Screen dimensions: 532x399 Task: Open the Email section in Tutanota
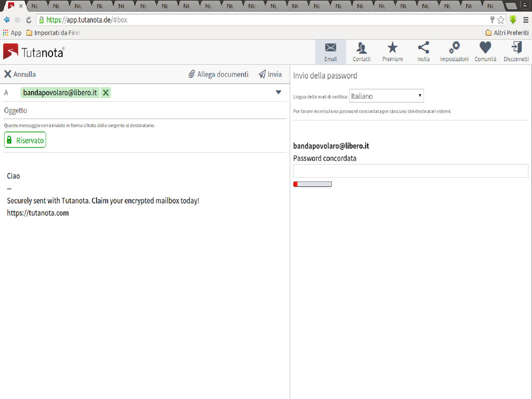(x=330, y=52)
